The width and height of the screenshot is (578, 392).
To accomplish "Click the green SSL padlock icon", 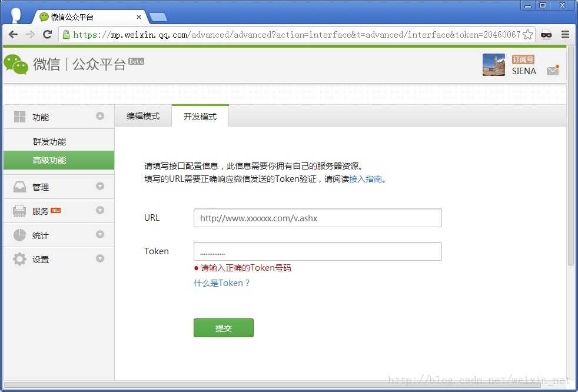I will (x=66, y=35).
